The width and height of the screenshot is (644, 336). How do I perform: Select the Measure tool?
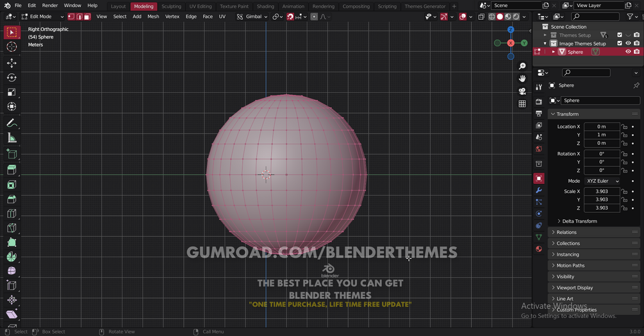(12, 138)
